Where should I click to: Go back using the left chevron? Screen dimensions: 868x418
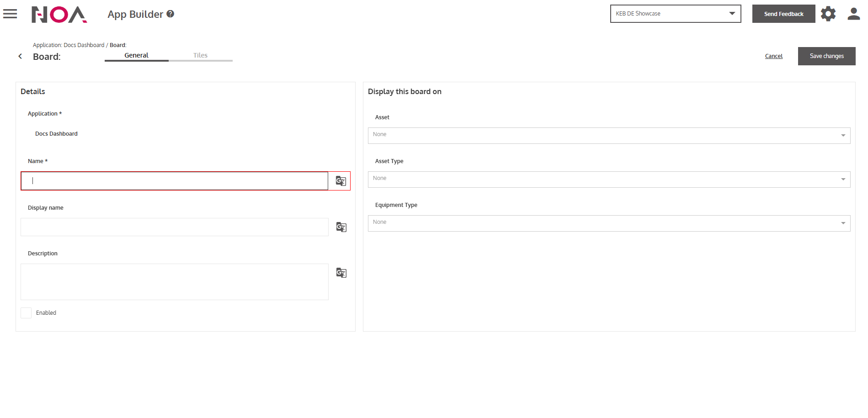(20, 56)
